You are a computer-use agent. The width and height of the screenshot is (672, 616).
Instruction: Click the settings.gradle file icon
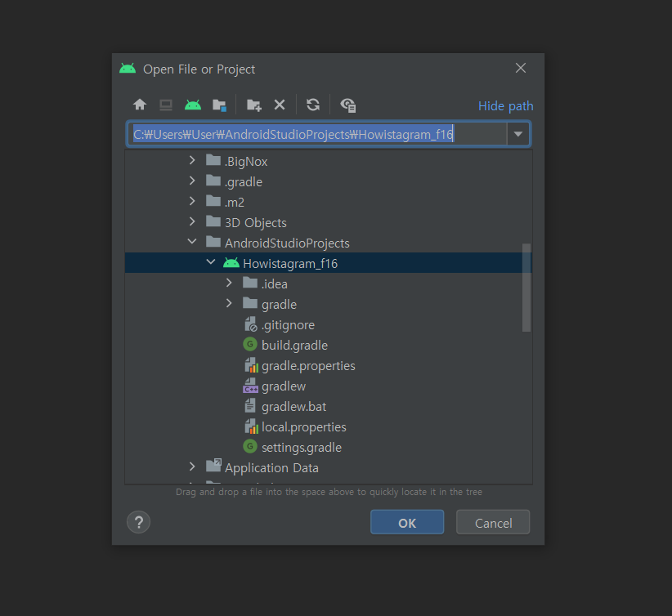[x=250, y=446]
